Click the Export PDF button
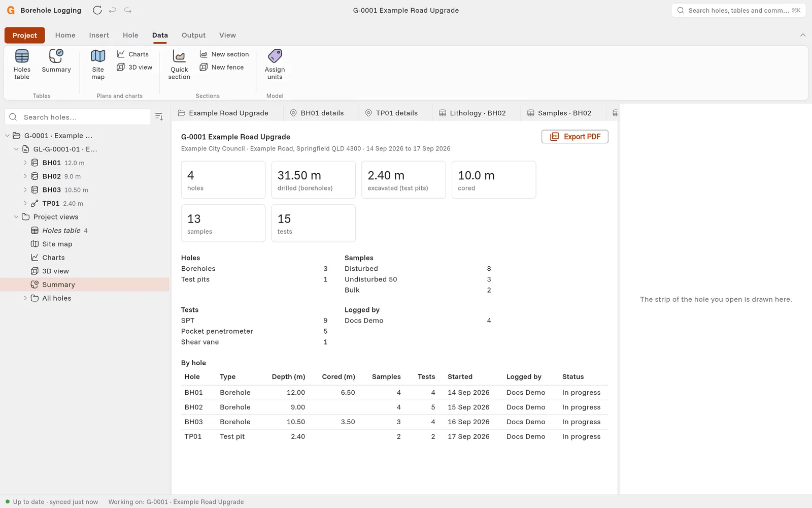 click(x=574, y=137)
